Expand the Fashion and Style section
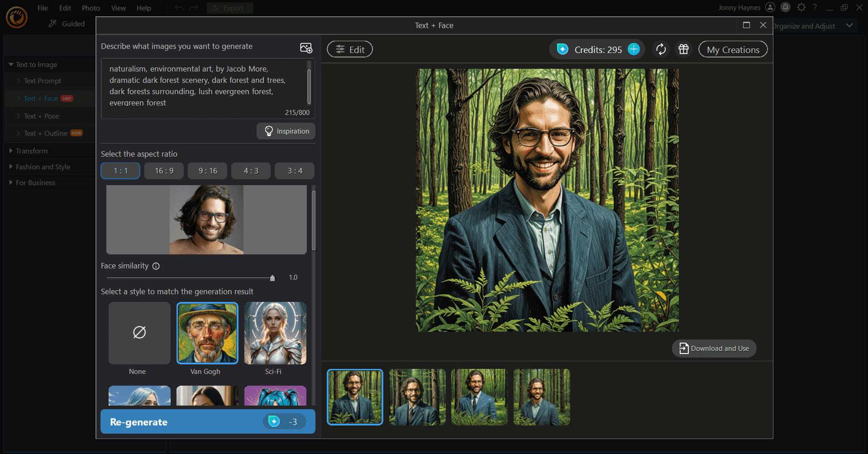868x454 pixels. click(43, 167)
